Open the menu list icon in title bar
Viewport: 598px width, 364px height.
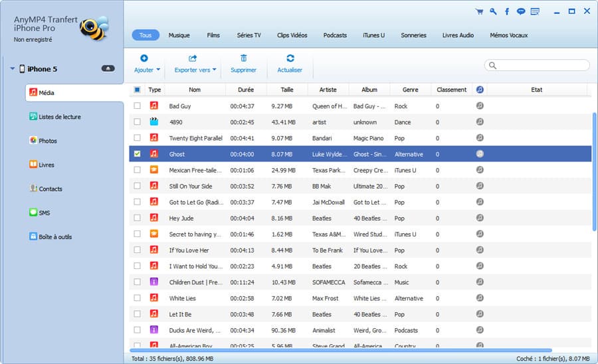tap(535, 11)
